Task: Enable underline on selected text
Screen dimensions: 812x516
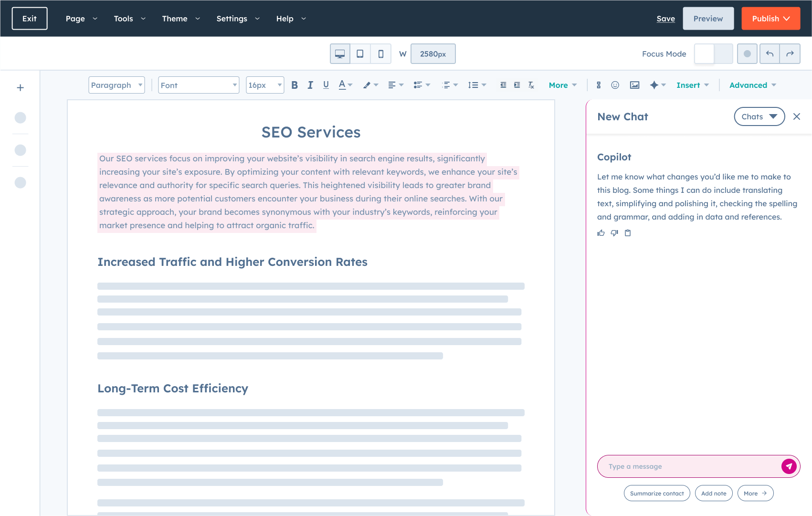Action: (x=326, y=84)
